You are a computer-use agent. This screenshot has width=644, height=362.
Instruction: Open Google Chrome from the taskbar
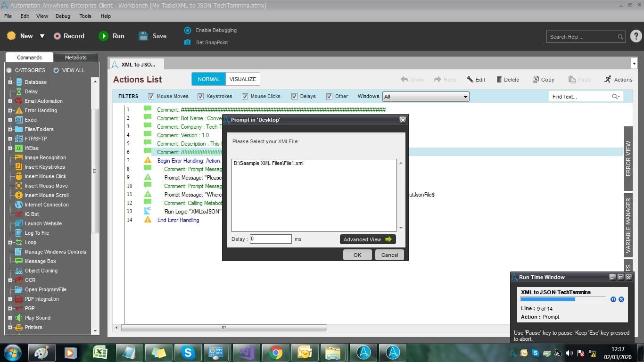coord(276,353)
